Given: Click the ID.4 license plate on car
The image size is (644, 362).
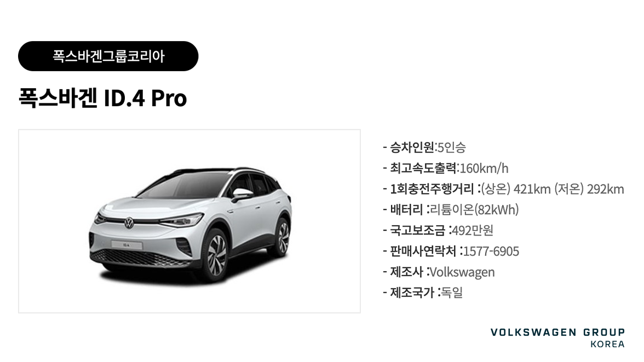Looking at the screenshot, I should pos(127,245).
